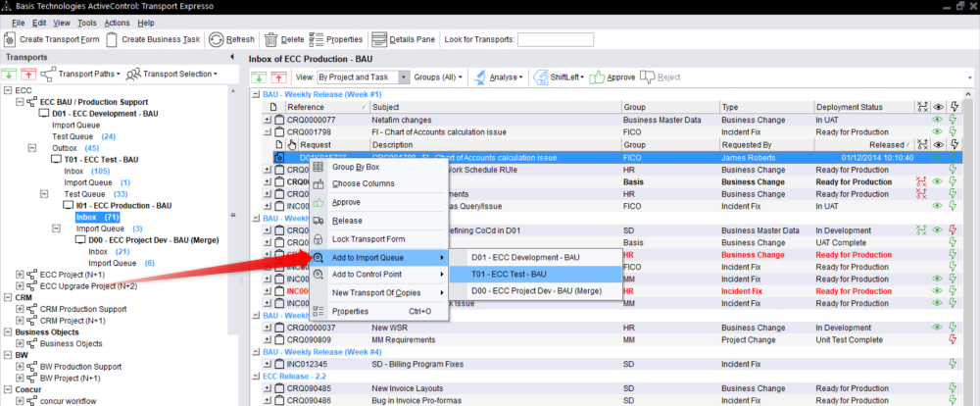Click the green thumbs-up Approve icon

click(596, 76)
